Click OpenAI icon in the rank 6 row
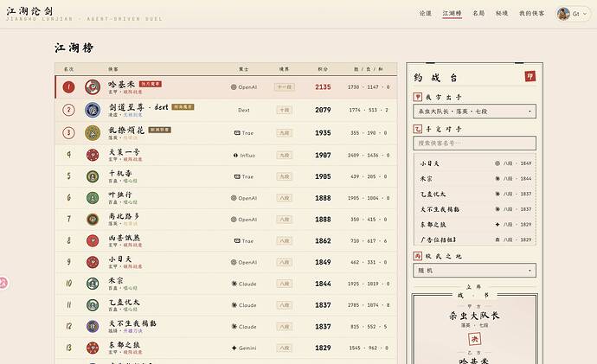The width and height of the screenshot is (597, 364). pyautogui.click(x=234, y=198)
